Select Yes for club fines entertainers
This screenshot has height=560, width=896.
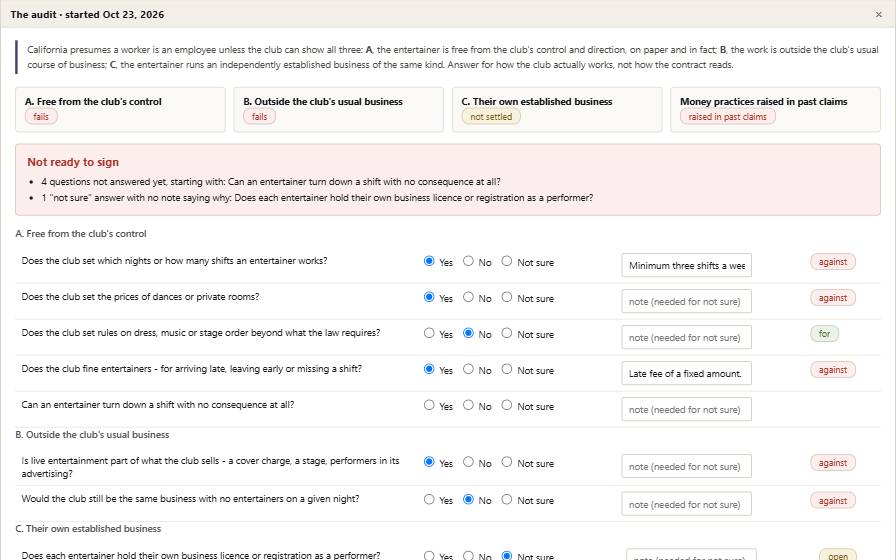[x=429, y=369]
